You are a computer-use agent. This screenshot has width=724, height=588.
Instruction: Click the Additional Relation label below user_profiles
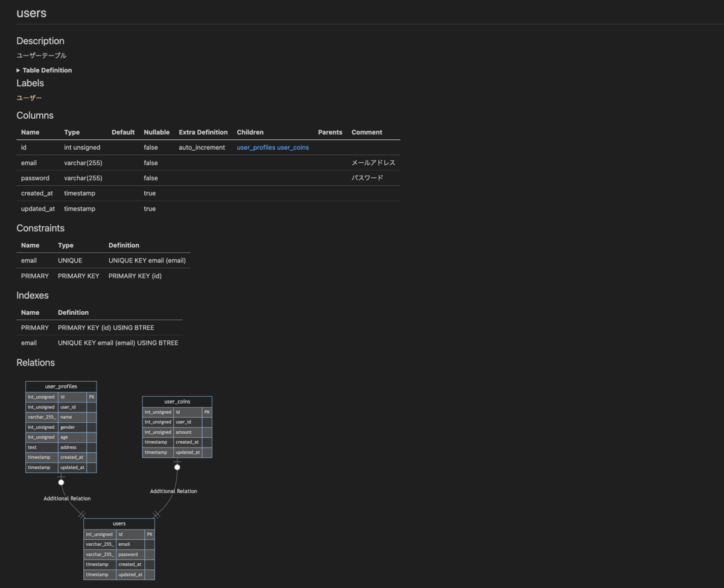click(67, 498)
